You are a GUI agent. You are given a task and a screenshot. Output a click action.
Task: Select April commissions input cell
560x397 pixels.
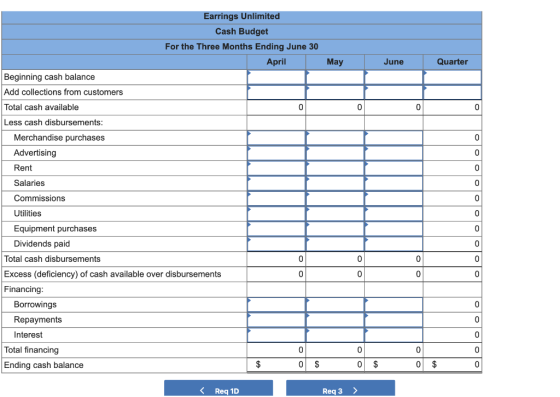pyautogui.click(x=276, y=198)
